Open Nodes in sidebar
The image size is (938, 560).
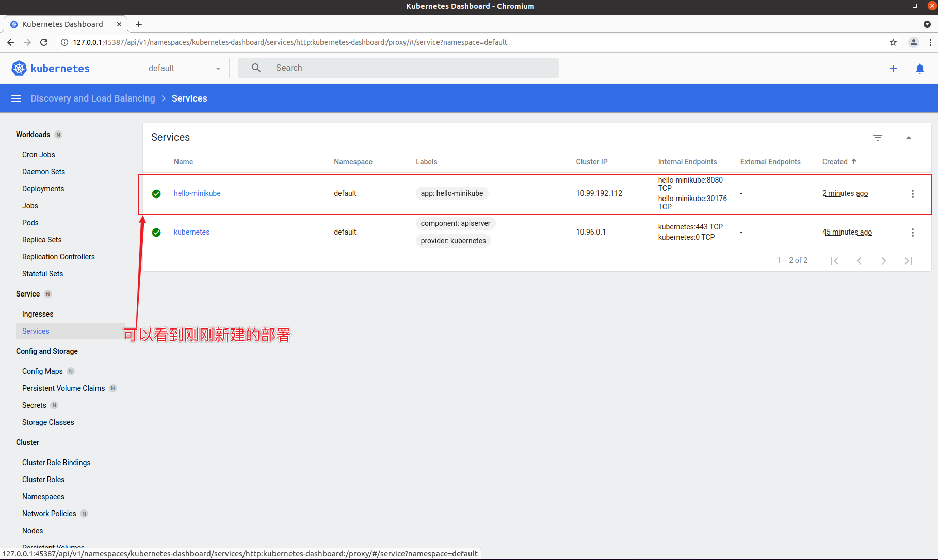click(x=33, y=531)
